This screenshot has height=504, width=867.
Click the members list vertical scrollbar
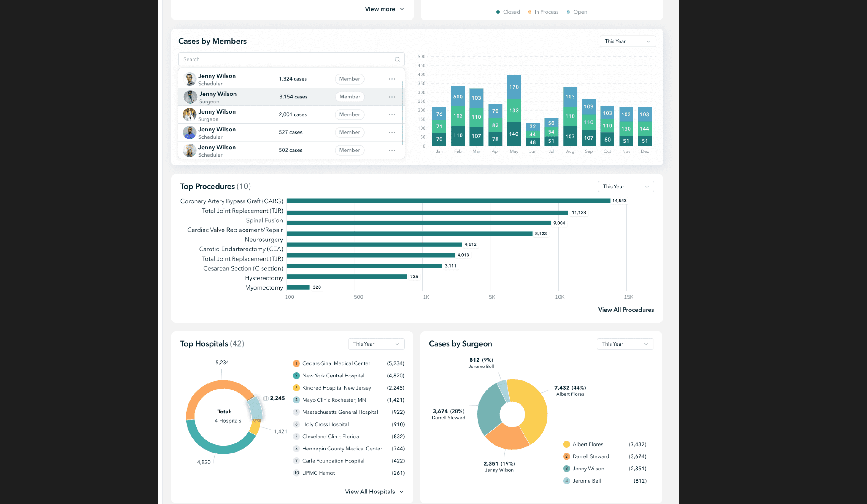coord(402,113)
